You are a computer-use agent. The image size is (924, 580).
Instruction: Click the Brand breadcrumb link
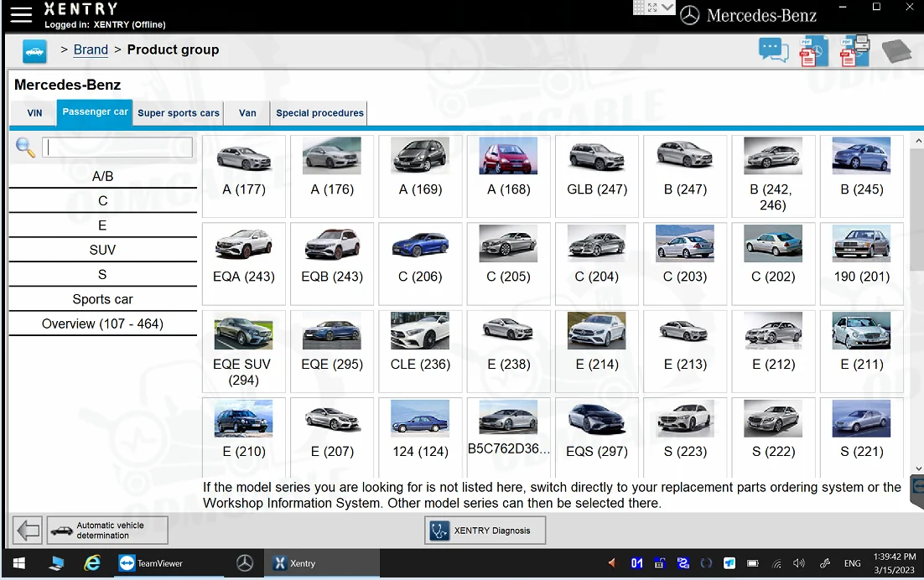pos(91,49)
